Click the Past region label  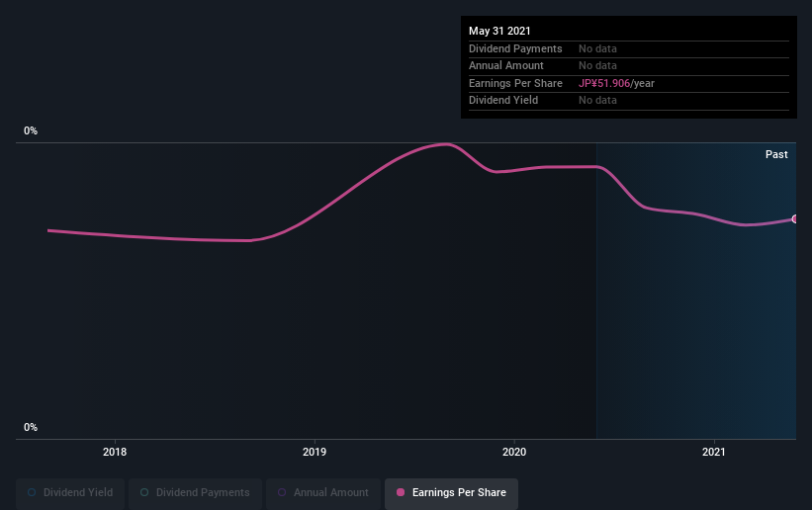pyautogui.click(x=776, y=154)
